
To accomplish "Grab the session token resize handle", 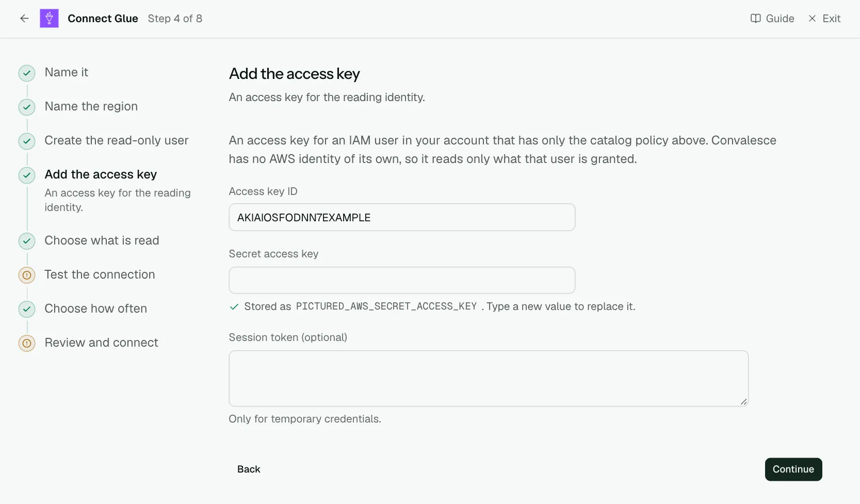I will 743,401.
